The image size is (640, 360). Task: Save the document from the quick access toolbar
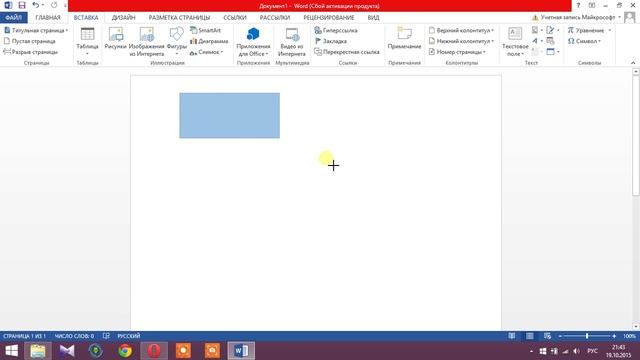[22, 5]
